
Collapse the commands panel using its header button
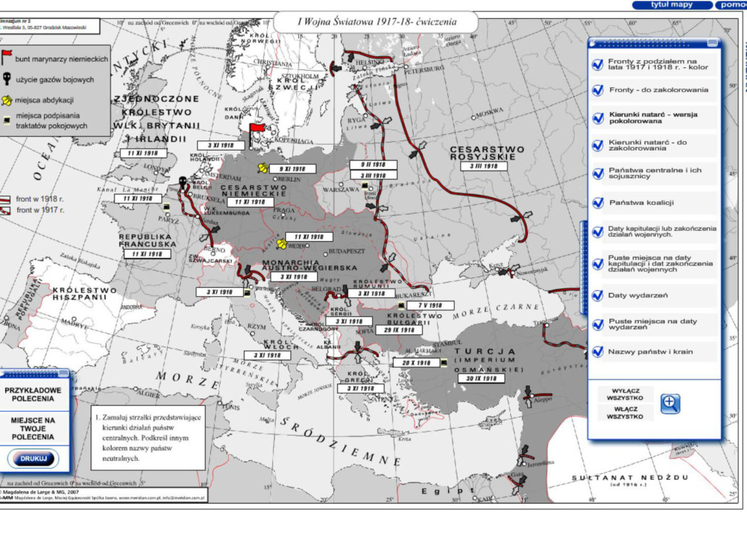coord(62,374)
